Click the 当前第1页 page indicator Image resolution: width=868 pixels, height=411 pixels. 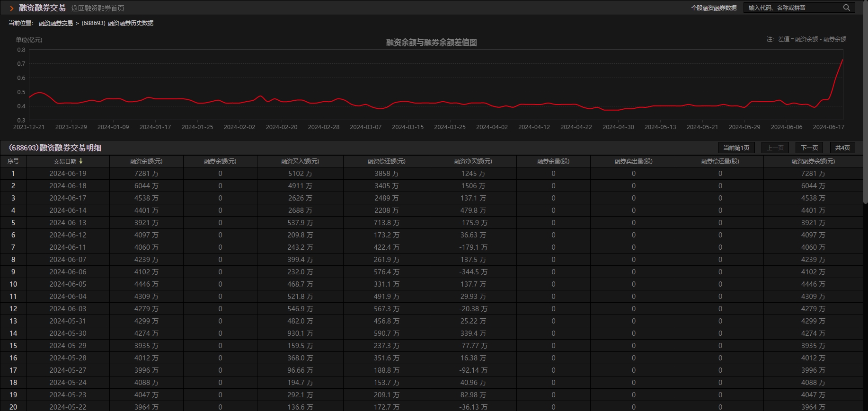(736, 148)
